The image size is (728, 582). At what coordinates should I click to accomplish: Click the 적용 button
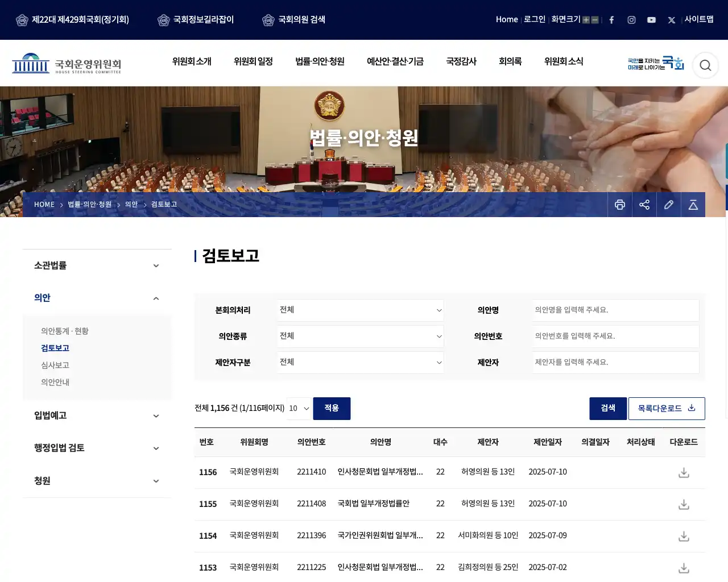coord(332,409)
